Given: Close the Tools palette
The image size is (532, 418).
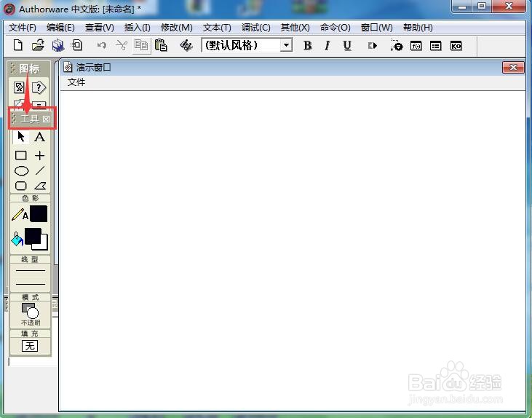Looking at the screenshot, I should tap(46, 119).
